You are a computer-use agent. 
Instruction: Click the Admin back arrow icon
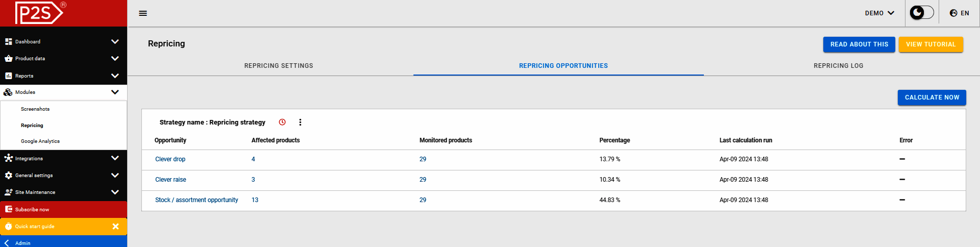(7, 243)
